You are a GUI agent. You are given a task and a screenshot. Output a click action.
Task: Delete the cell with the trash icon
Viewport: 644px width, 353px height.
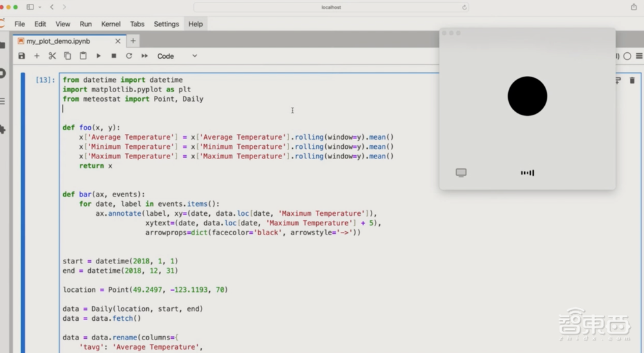(632, 81)
